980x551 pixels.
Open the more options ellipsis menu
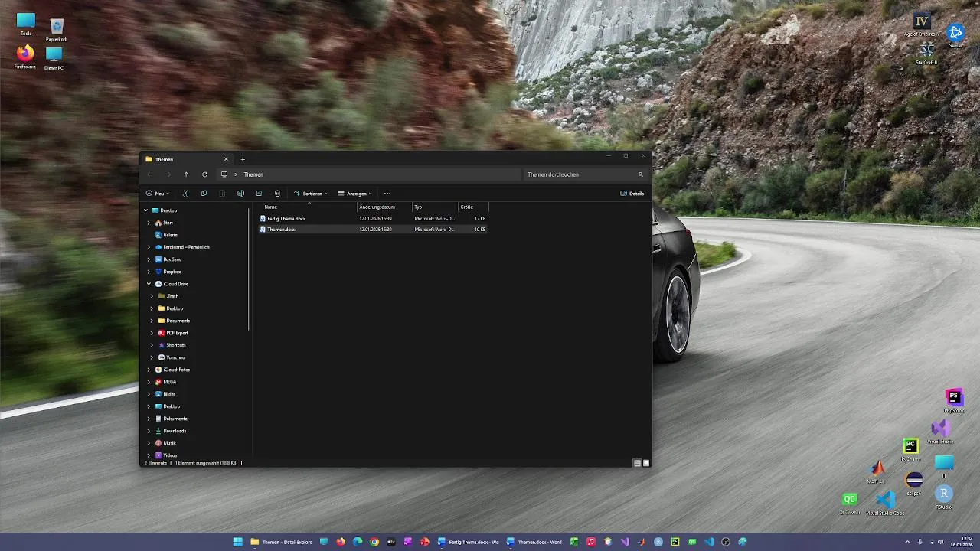[387, 194]
